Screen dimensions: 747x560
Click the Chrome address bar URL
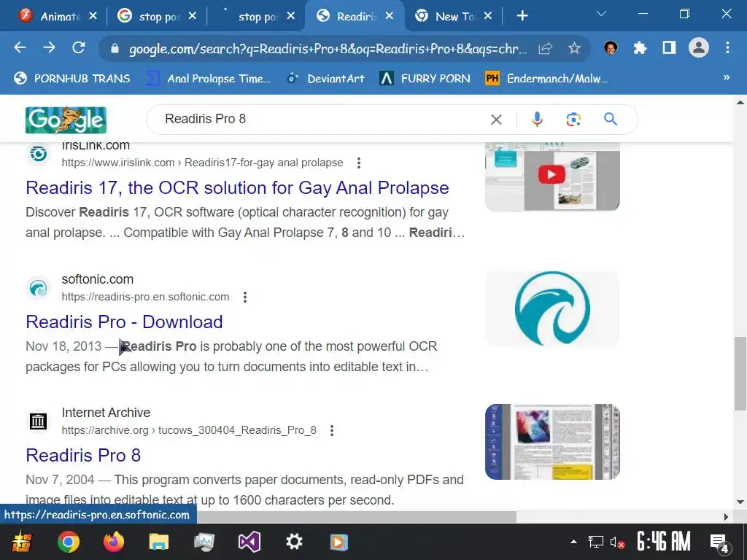[328, 49]
